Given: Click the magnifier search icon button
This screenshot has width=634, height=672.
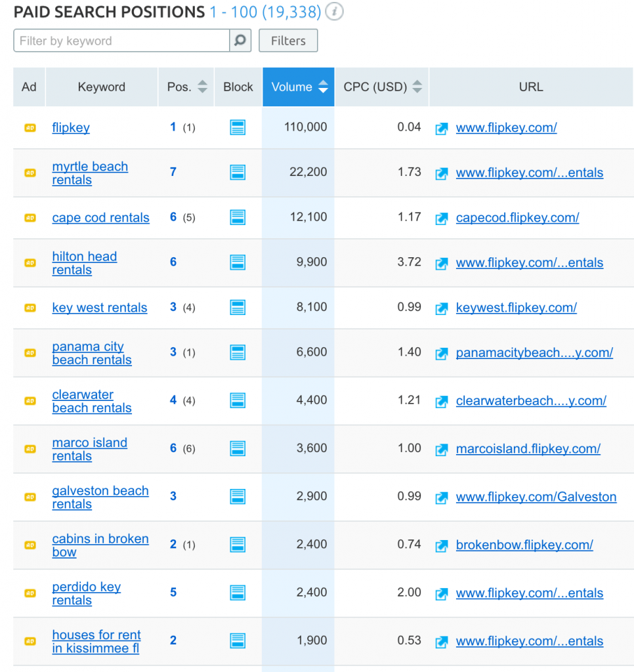Looking at the screenshot, I should click(x=240, y=41).
